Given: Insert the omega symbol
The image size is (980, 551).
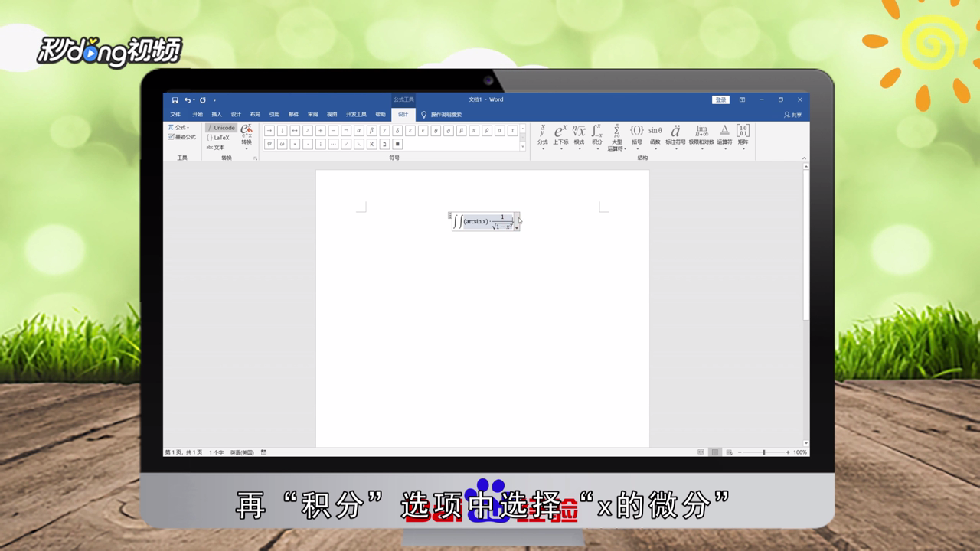Looking at the screenshot, I should pyautogui.click(x=283, y=144).
